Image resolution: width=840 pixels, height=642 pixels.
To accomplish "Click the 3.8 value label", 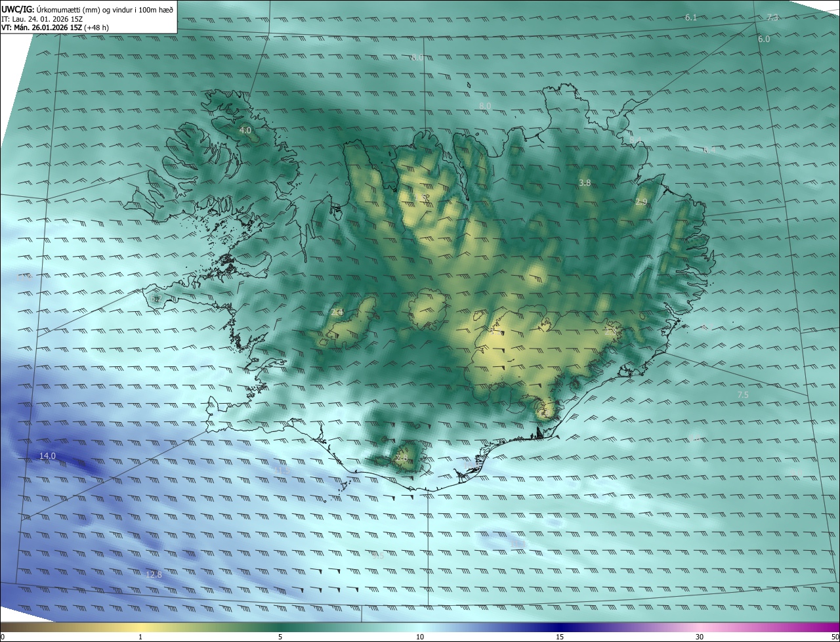I will 585,182.
